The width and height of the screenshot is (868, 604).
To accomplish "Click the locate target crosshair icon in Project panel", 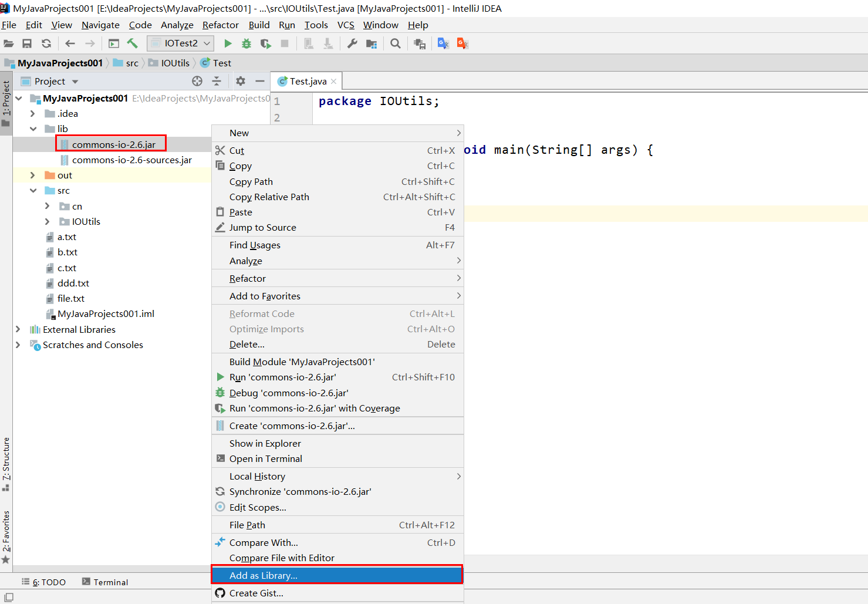I will pyautogui.click(x=197, y=81).
